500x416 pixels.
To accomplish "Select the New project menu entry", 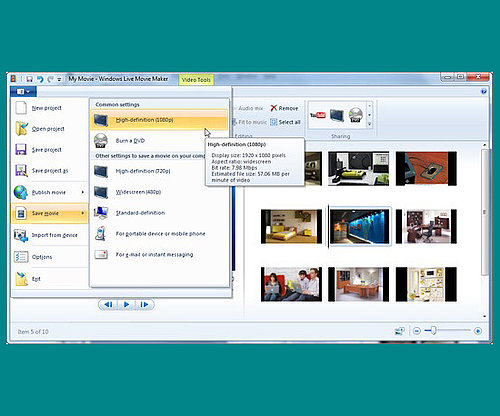I will (x=49, y=108).
